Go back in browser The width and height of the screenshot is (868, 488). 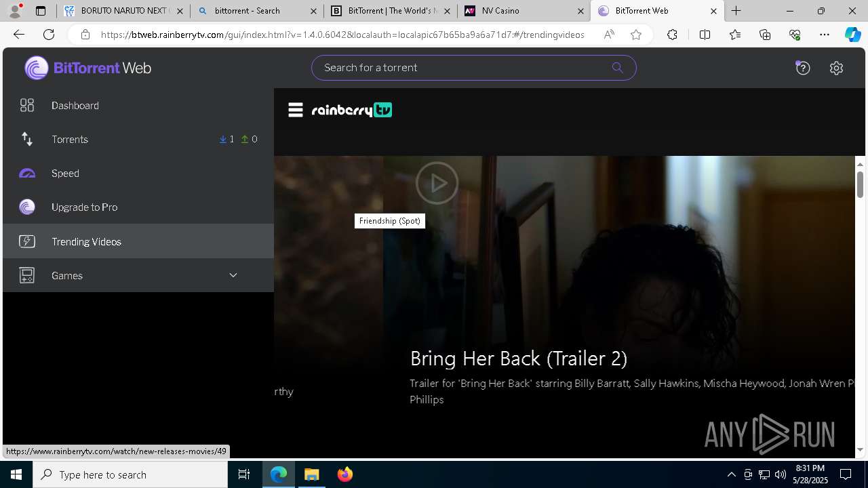pos(19,35)
